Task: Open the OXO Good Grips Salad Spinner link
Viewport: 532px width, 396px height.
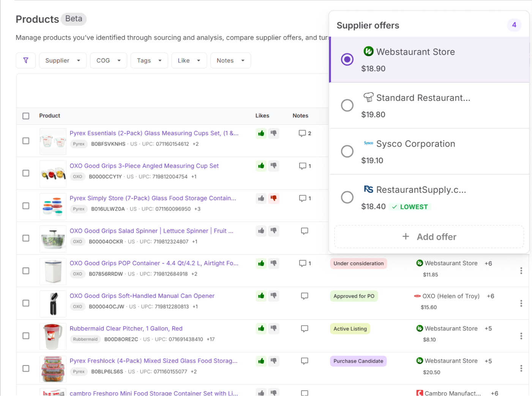Action: point(151,231)
